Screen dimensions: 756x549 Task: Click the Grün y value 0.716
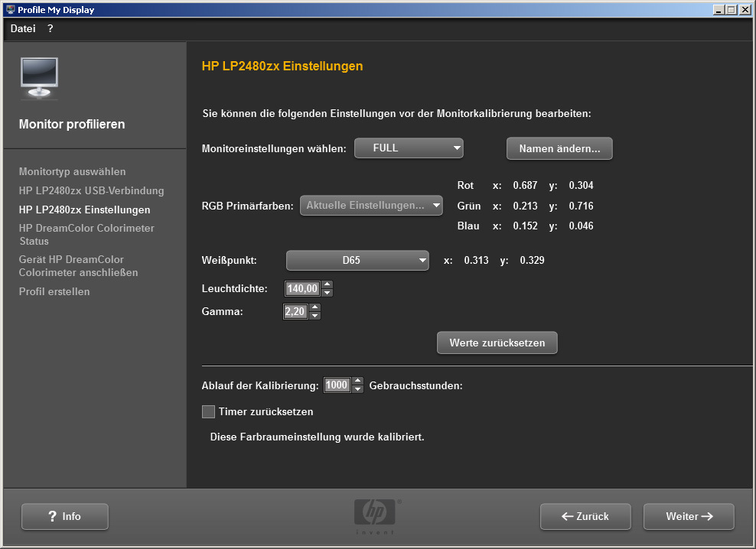(x=581, y=206)
